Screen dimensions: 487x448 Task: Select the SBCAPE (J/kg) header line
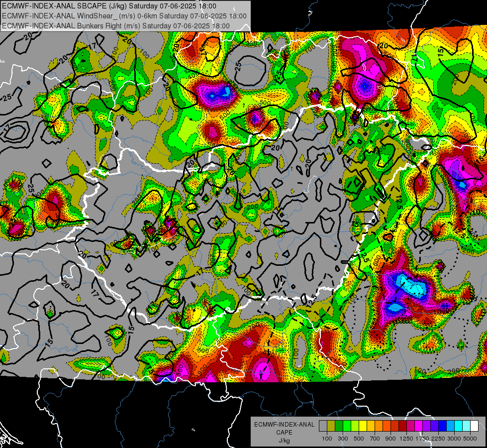[x=109, y=6]
